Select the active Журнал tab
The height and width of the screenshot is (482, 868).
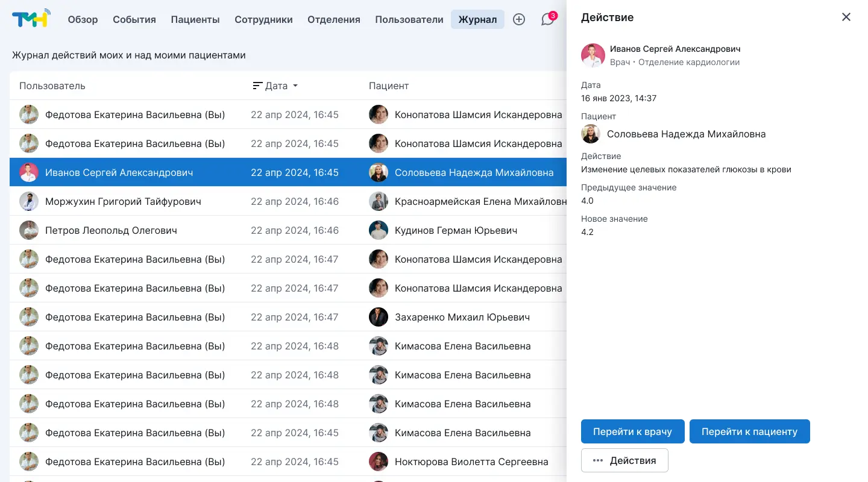point(477,19)
